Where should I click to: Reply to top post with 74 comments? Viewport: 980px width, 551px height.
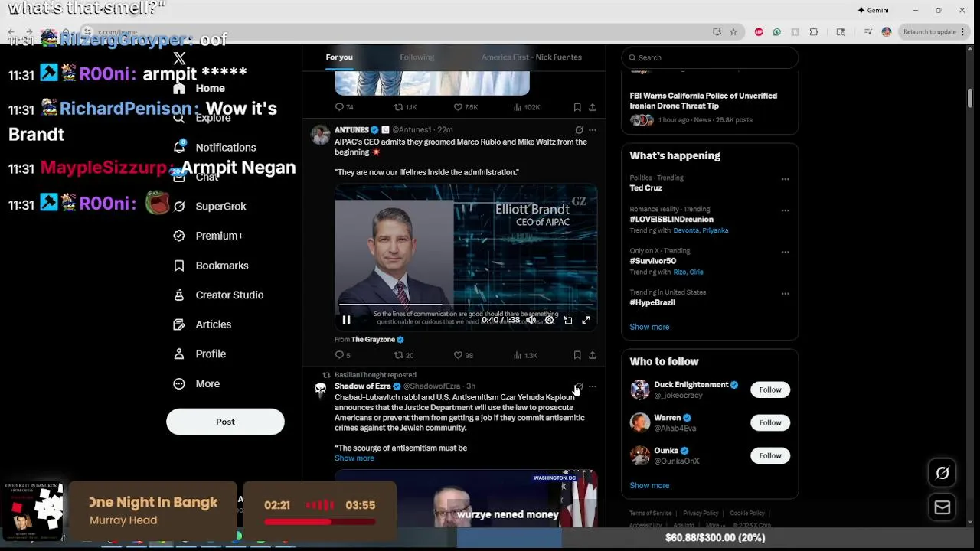pos(344,107)
